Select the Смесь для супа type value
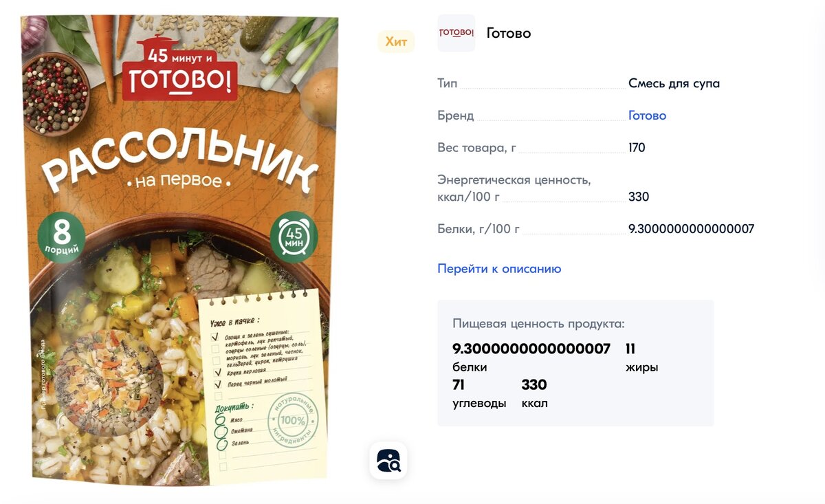Image resolution: width=825 pixels, height=504 pixels. pos(674,84)
